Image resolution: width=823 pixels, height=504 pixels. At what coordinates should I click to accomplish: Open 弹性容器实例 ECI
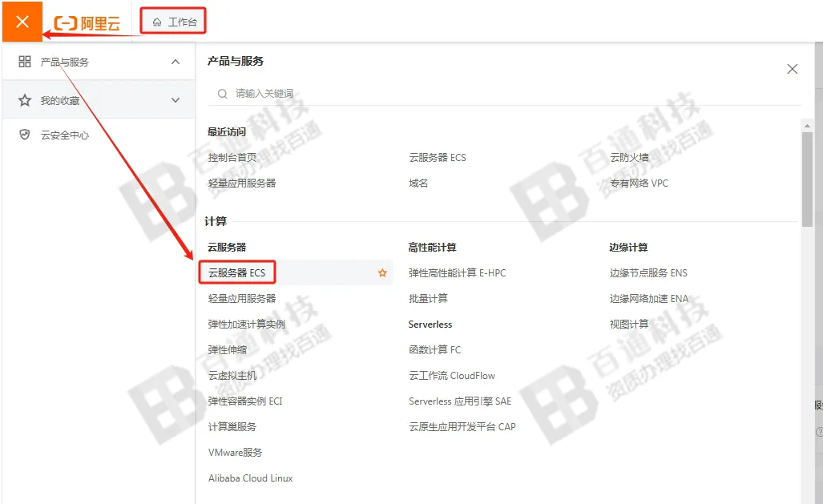[245, 401]
